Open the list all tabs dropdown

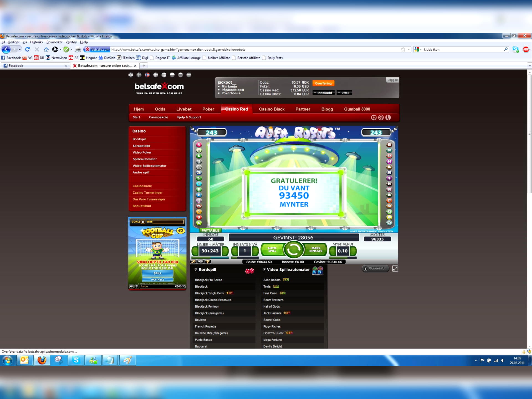pos(530,66)
